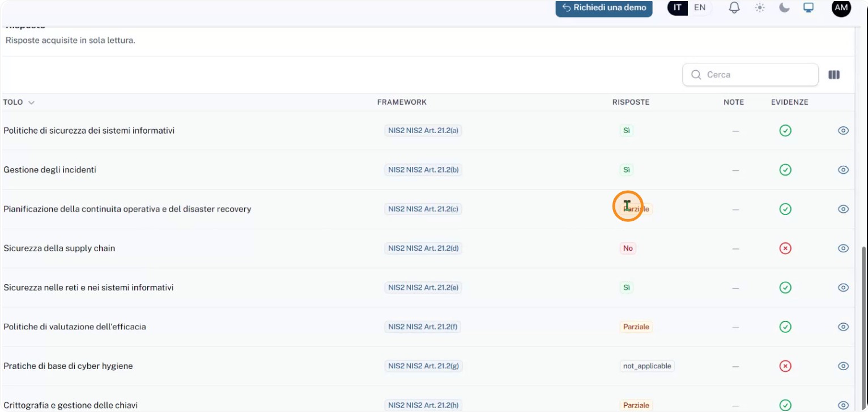
Task: Select Politiche di valutazione dell'efficacia title
Action: 75,327
